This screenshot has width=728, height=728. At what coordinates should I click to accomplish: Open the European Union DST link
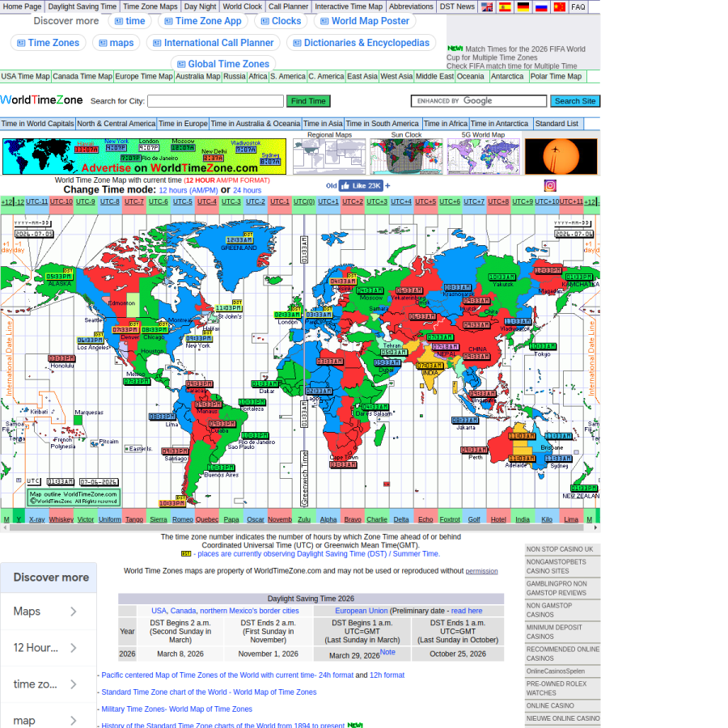[x=362, y=611]
